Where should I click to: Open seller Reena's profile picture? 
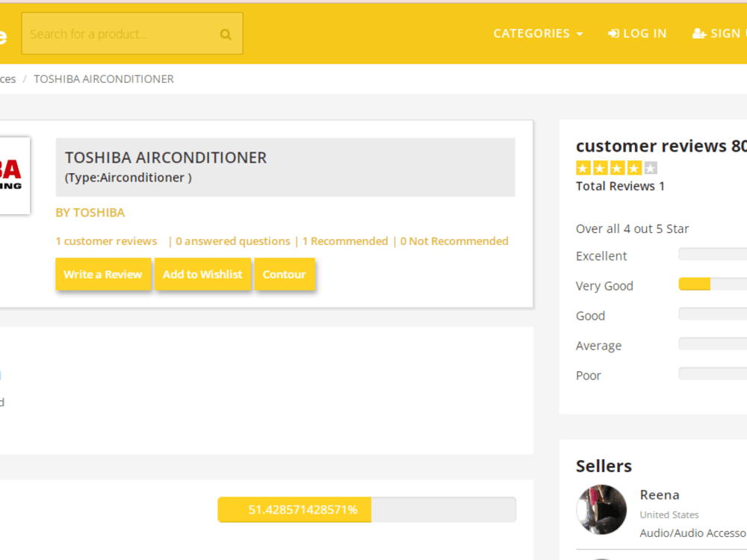601,509
